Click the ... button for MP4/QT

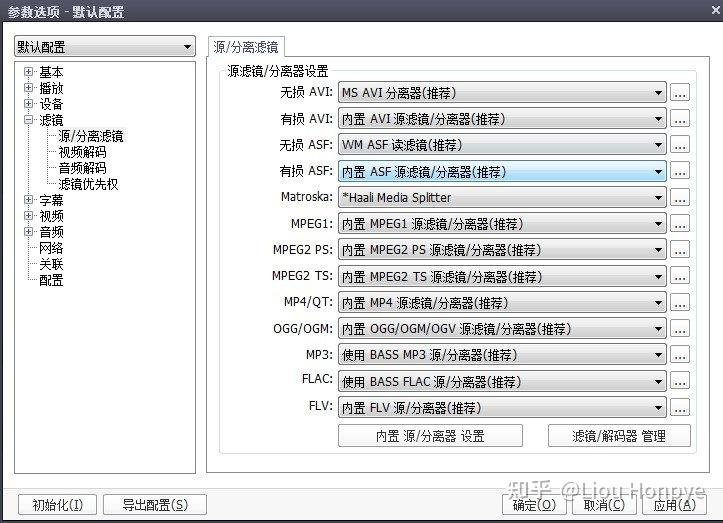pos(680,303)
